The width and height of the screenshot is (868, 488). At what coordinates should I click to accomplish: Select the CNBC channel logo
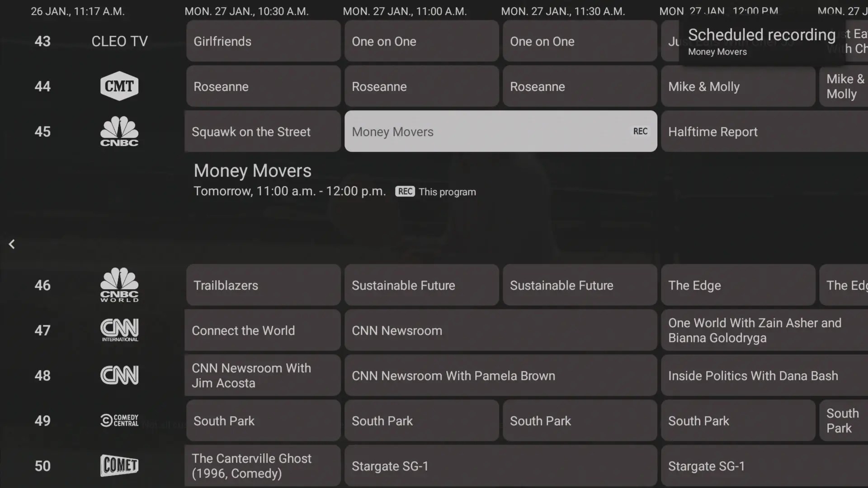119,131
